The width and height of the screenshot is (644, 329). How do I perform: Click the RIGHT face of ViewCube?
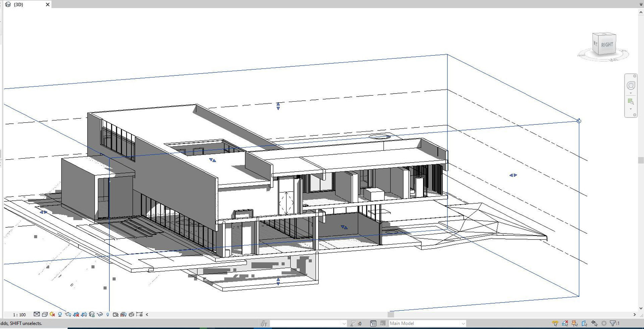[x=607, y=45]
